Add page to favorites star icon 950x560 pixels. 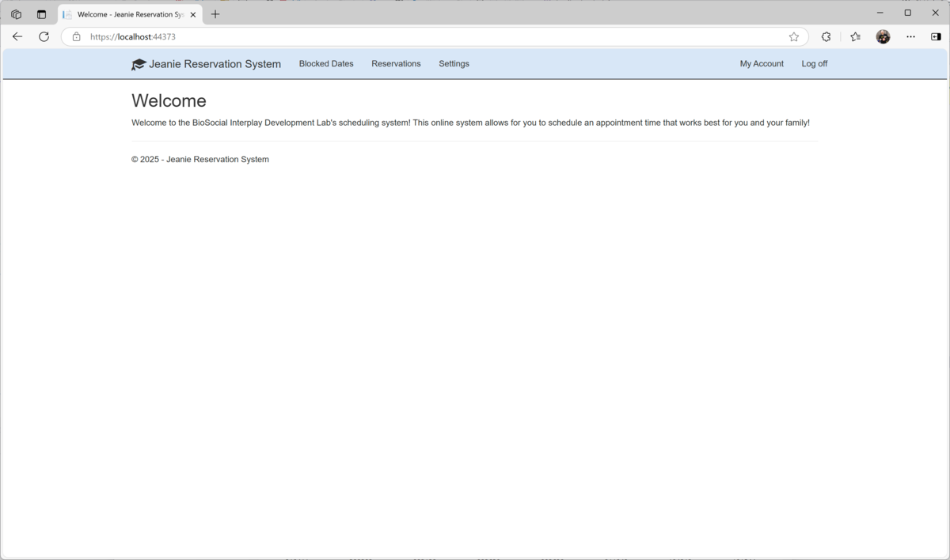(x=794, y=36)
